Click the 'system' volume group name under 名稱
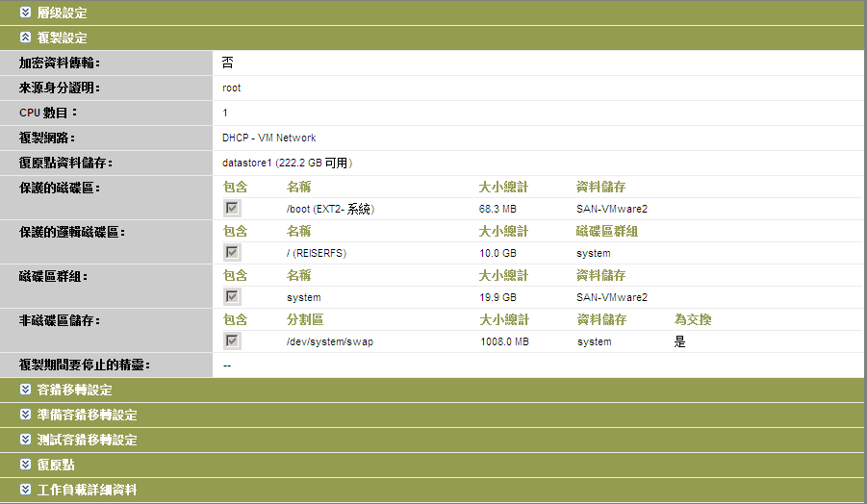The image size is (867, 504). point(303,297)
